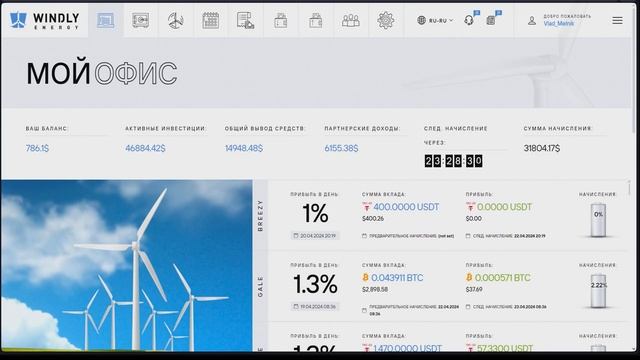Screen dimensions: 640x360
Task: Click the 1% daily profit figure
Action: [x=315, y=213]
